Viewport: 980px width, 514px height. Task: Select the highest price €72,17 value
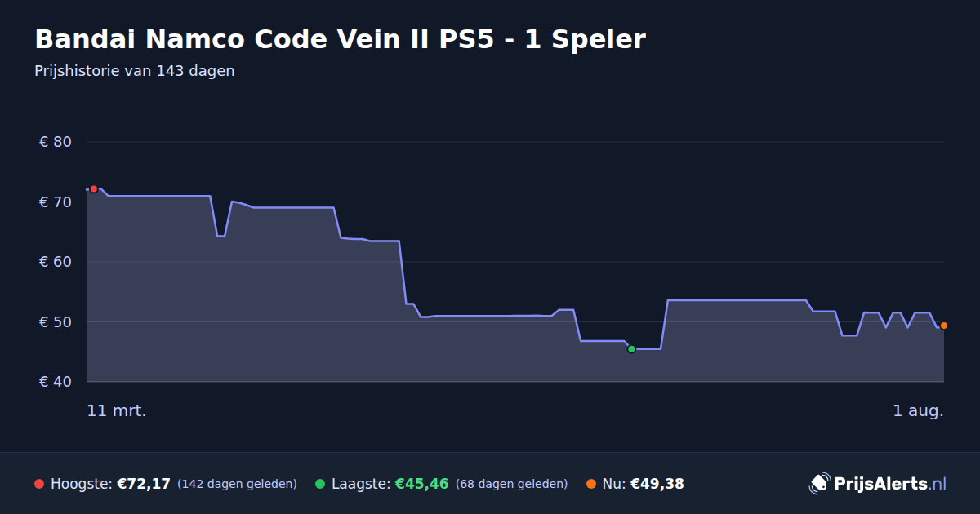tap(144, 484)
